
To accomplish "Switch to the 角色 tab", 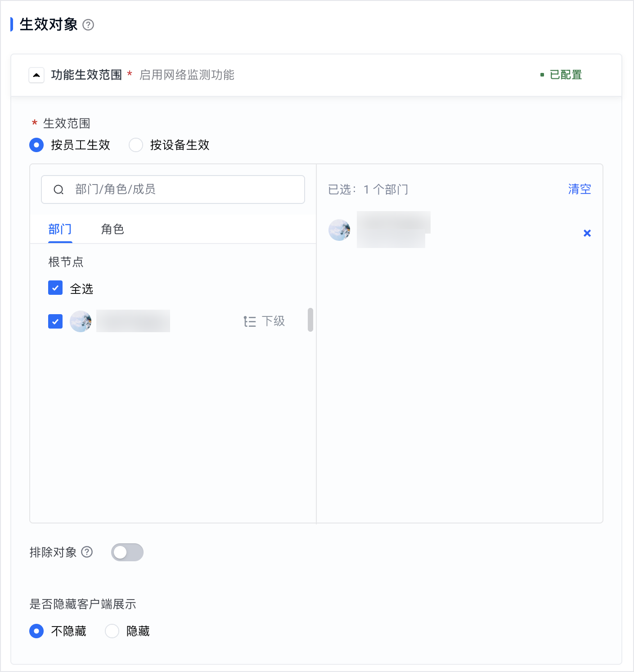I will click(112, 229).
